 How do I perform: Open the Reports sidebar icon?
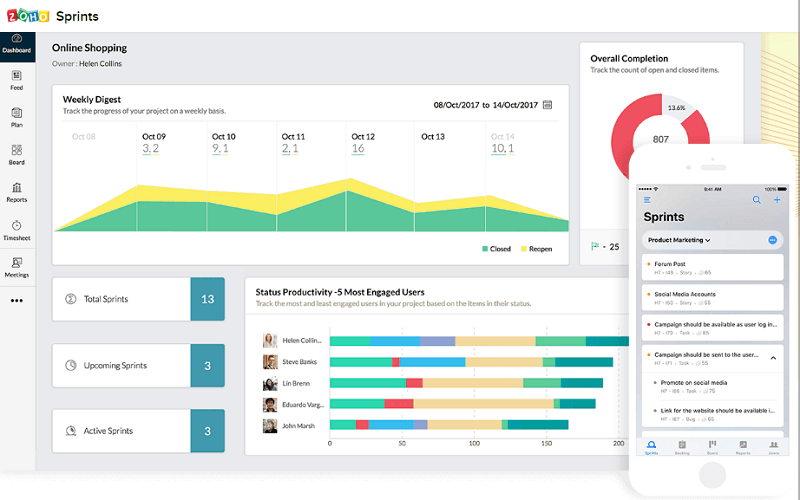(x=17, y=187)
